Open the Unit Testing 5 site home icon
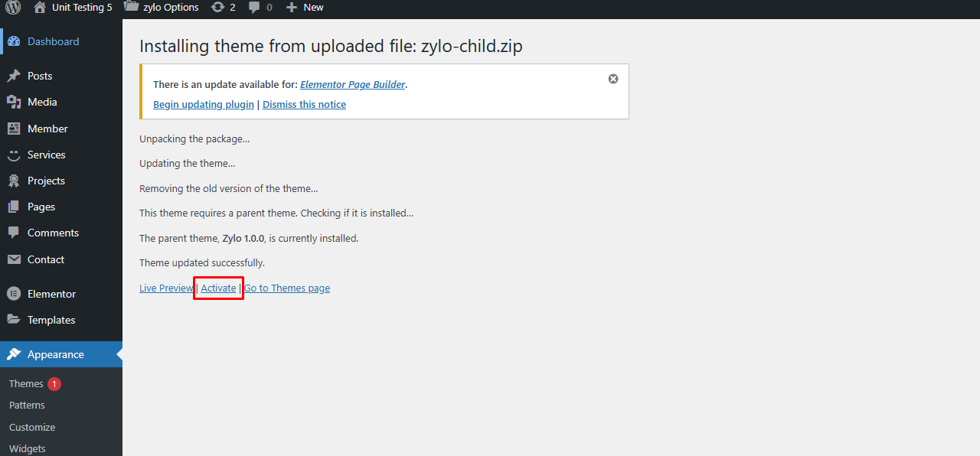The height and width of the screenshot is (456, 980). (40, 8)
